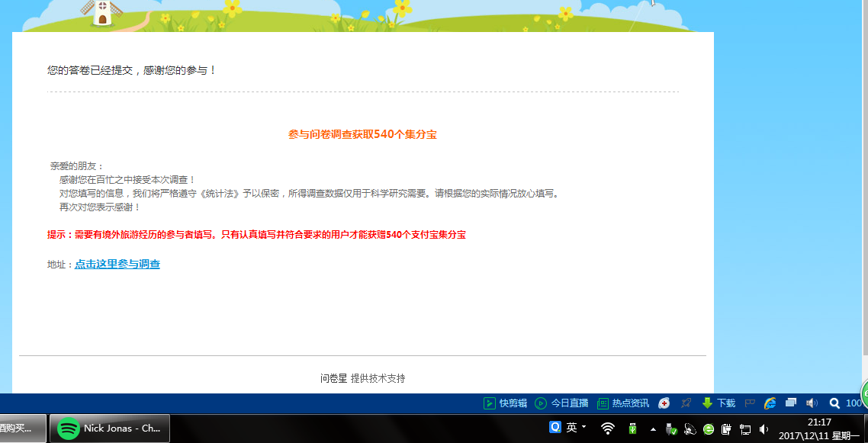Screen dimensions: 868x443
Task: Open the system volume tray icon
Action: coord(764,429)
